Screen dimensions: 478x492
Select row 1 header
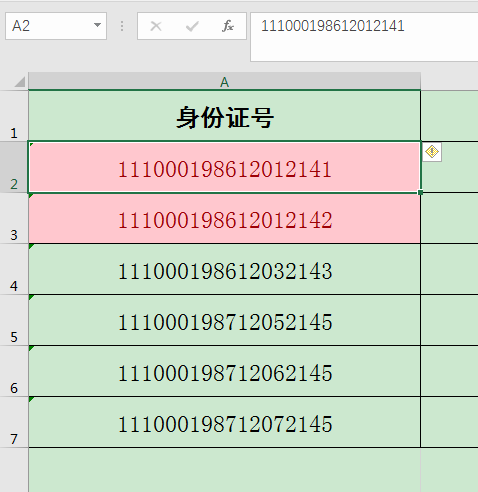14,116
